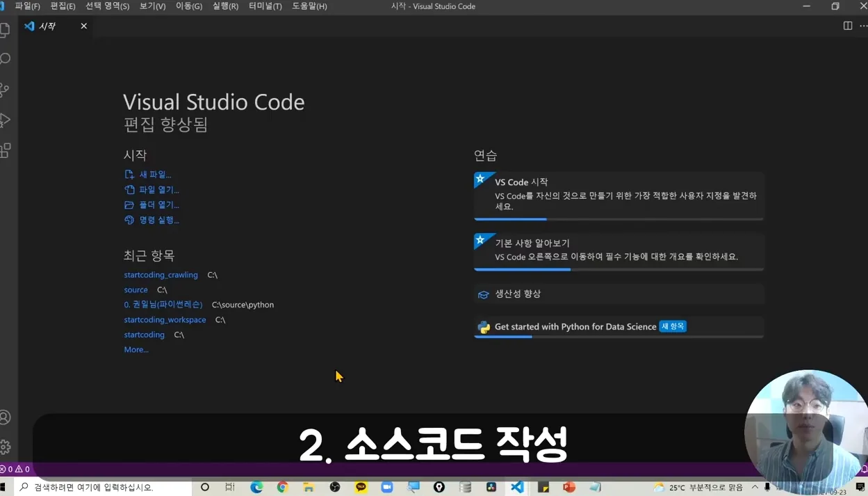
Task: Open yellow sticky notes taskbar icon
Action: tap(543, 487)
